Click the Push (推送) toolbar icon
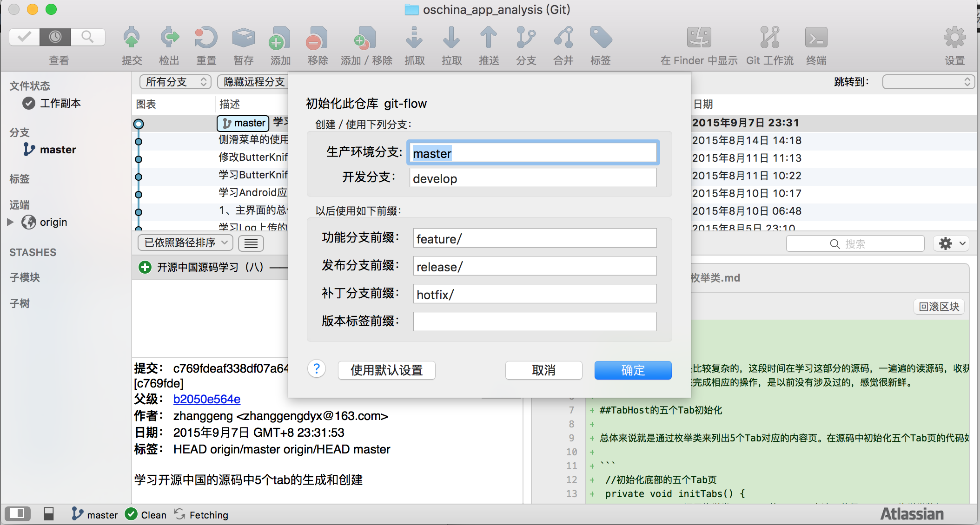 click(489, 38)
